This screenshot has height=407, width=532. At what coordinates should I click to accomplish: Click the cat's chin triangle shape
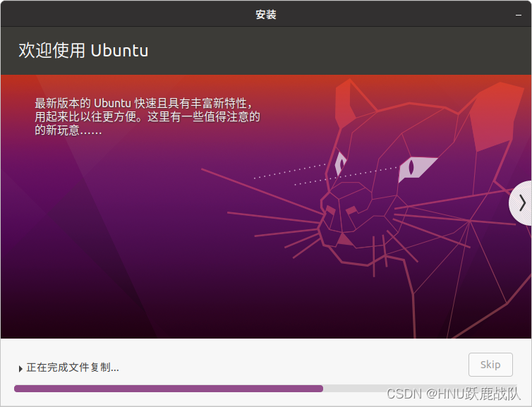[x=345, y=239]
